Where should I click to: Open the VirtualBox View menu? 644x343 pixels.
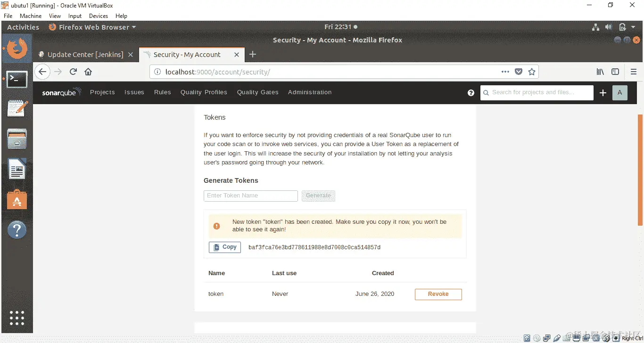tap(55, 16)
